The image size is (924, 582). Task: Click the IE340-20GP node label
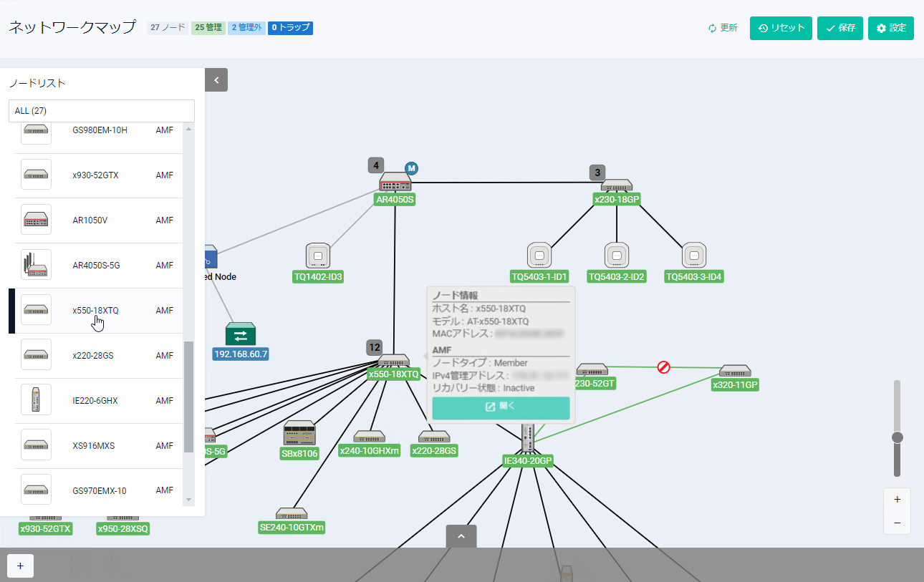[x=528, y=461]
